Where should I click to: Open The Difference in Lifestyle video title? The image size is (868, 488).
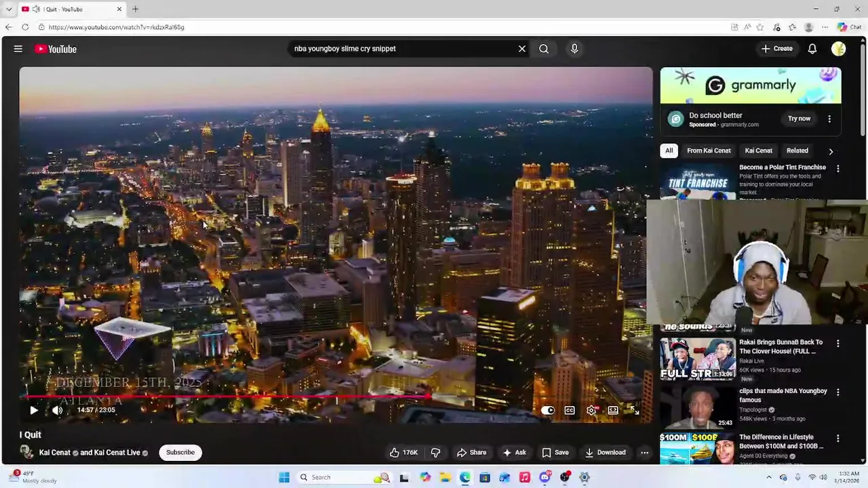(x=783, y=441)
